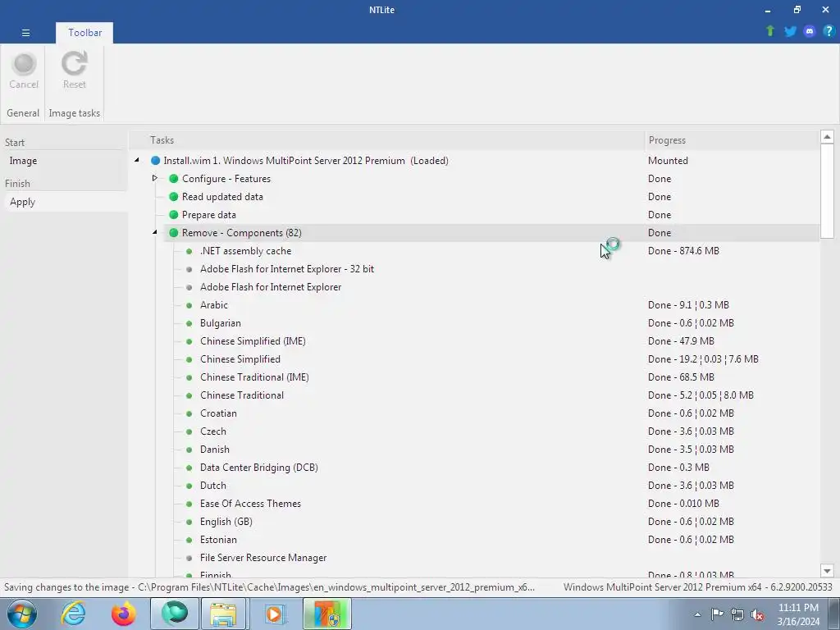This screenshot has height=630, width=840.
Task: Click scrollbar down arrow of task list
Action: [827, 571]
